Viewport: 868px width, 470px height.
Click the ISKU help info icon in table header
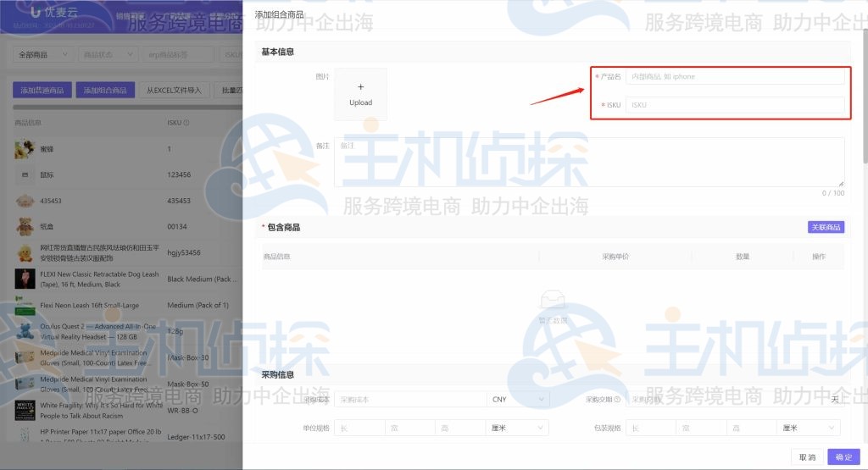[x=186, y=123]
